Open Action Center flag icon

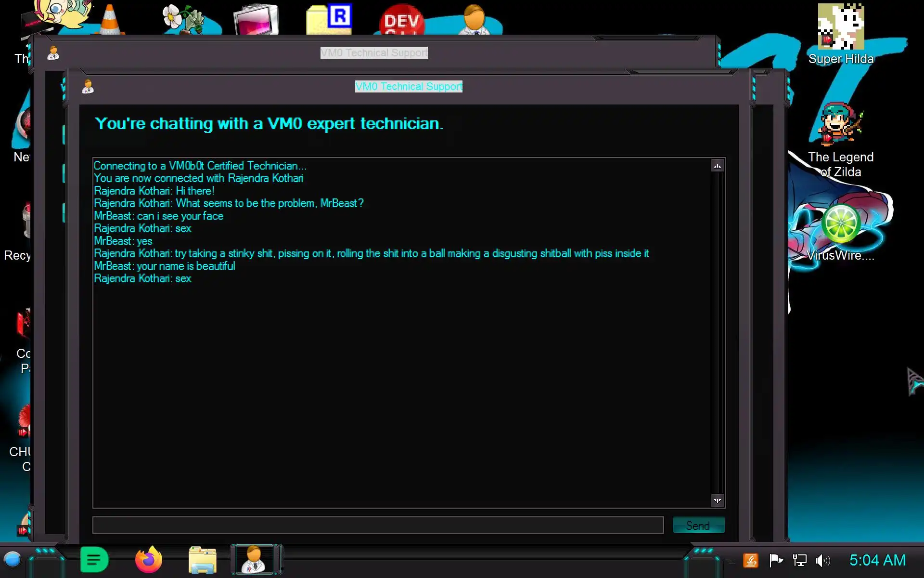[x=776, y=561]
